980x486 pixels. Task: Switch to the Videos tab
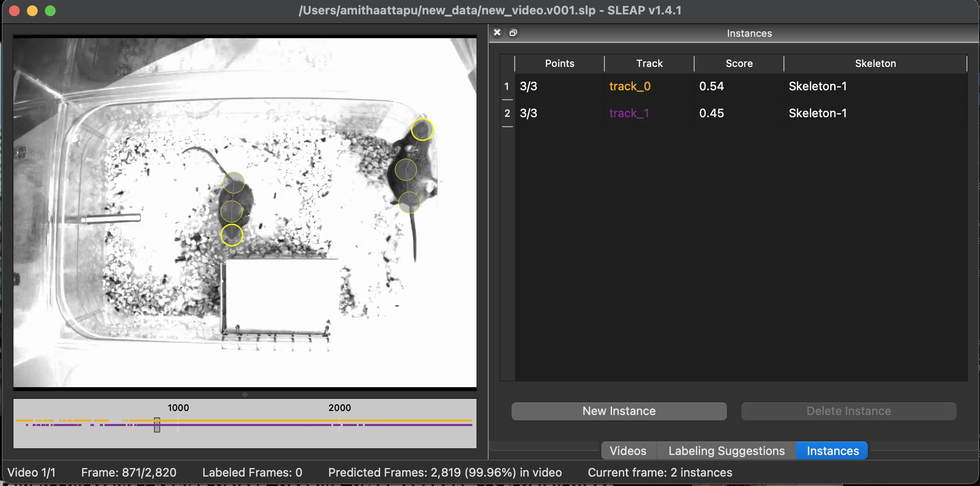pyautogui.click(x=628, y=451)
